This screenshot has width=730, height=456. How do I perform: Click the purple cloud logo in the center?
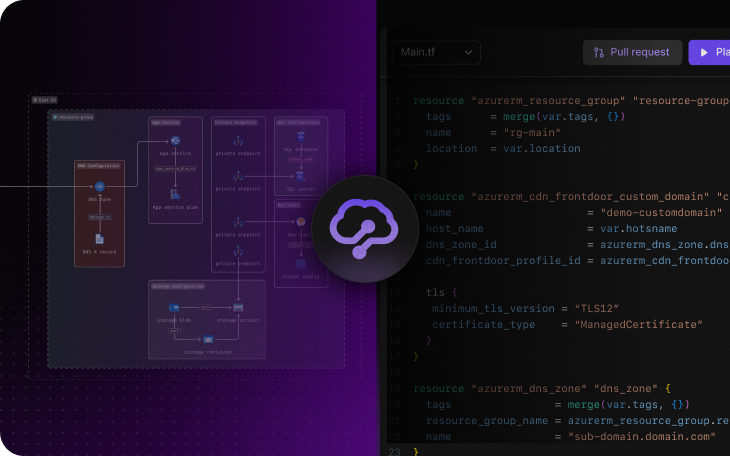[x=365, y=229]
